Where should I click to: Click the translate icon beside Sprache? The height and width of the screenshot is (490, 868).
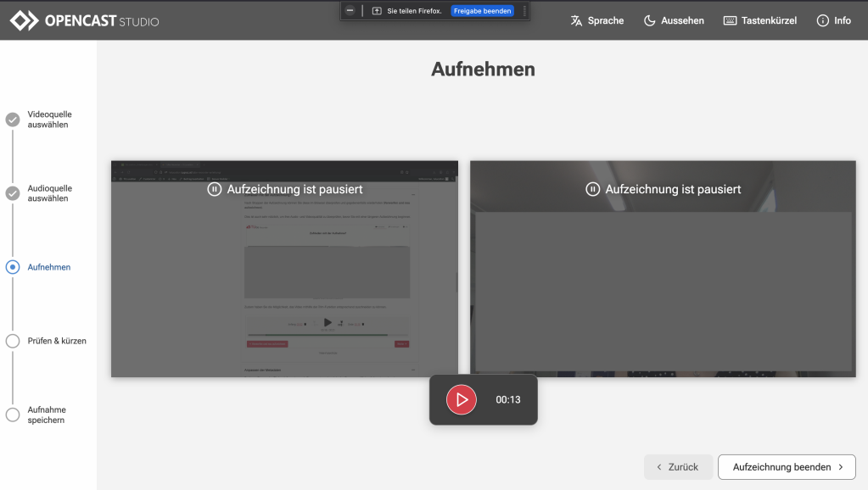coord(576,20)
